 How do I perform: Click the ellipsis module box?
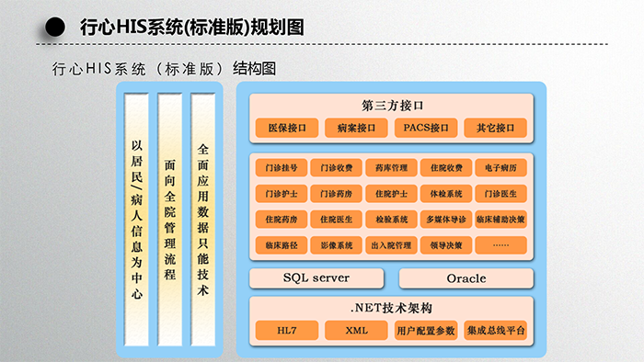point(501,245)
